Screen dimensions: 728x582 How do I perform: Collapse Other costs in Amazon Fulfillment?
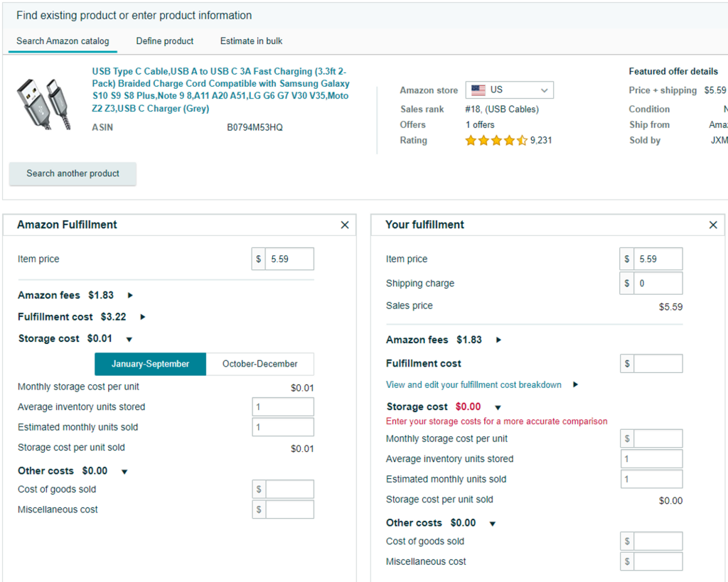coord(124,472)
